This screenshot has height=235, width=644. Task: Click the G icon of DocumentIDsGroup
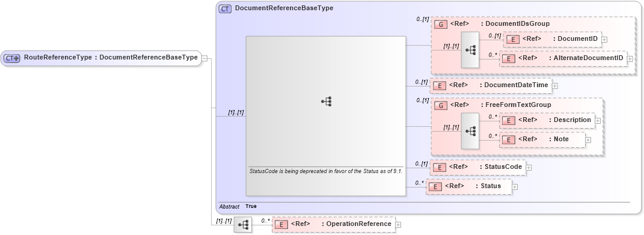pyautogui.click(x=441, y=24)
